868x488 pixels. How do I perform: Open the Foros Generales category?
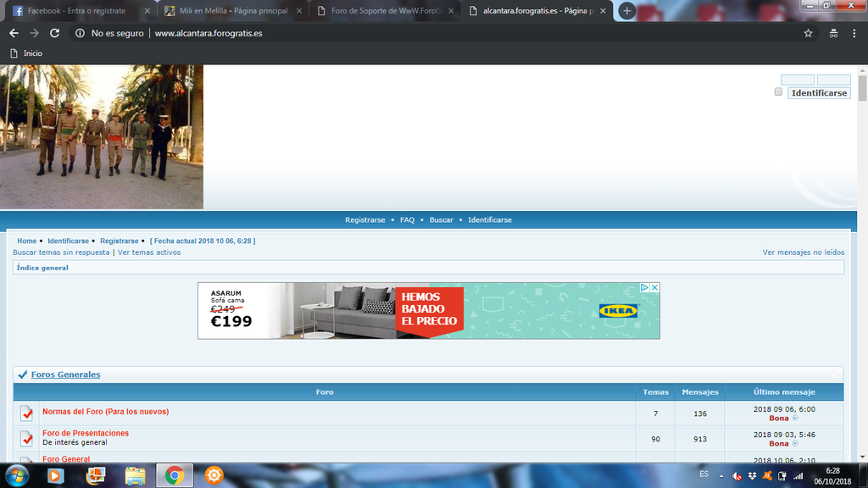(65, 374)
